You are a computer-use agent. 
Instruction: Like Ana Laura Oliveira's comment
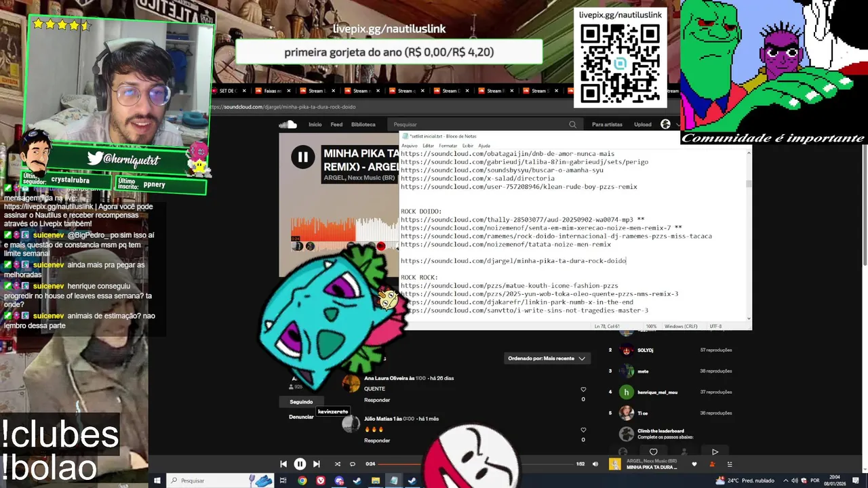[x=583, y=390]
